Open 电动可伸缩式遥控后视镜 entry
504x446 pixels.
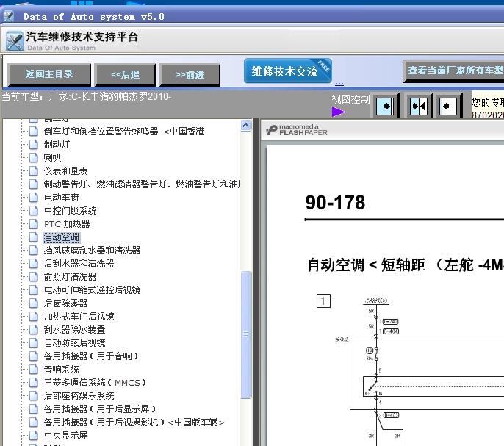92,289
